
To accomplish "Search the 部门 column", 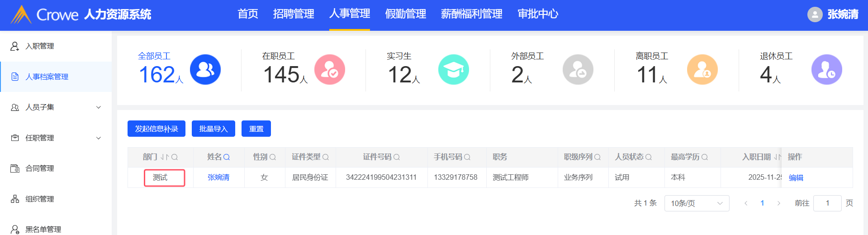I will [x=175, y=157].
